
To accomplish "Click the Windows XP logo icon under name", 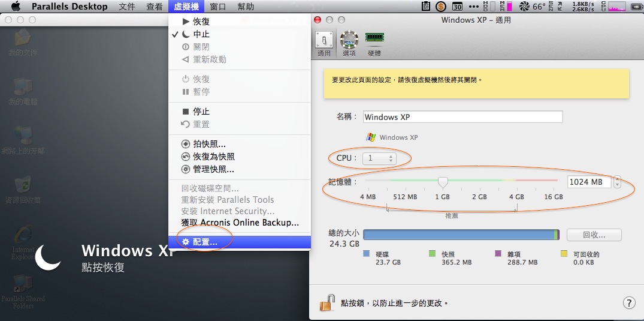I will tap(371, 137).
